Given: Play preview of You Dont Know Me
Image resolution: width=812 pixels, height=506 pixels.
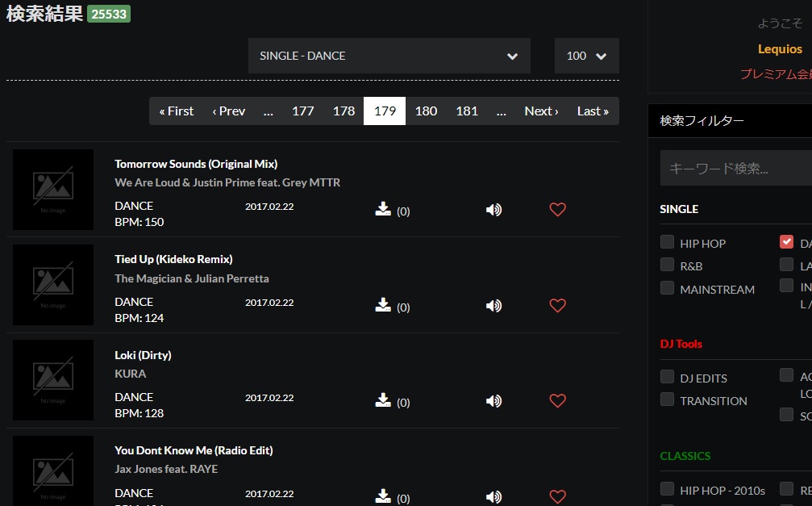Looking at the screenshot, I should pos(493,496).
